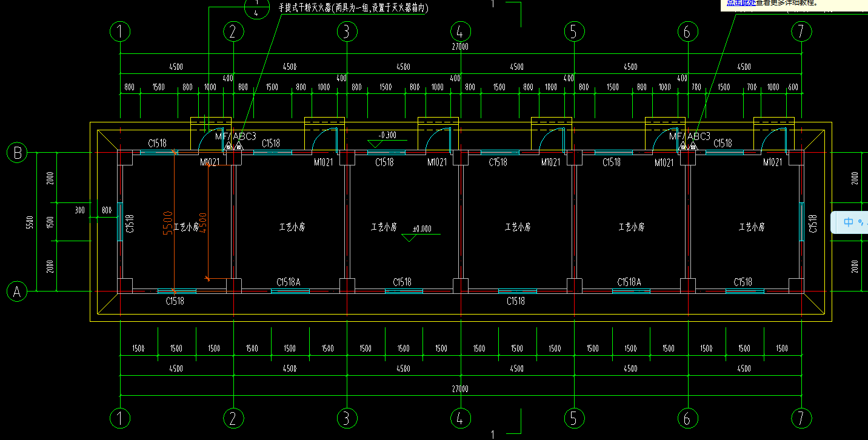868x440 pixels.
Task: Pick the top axis bubble numbered 4
Action: point(460,32)
